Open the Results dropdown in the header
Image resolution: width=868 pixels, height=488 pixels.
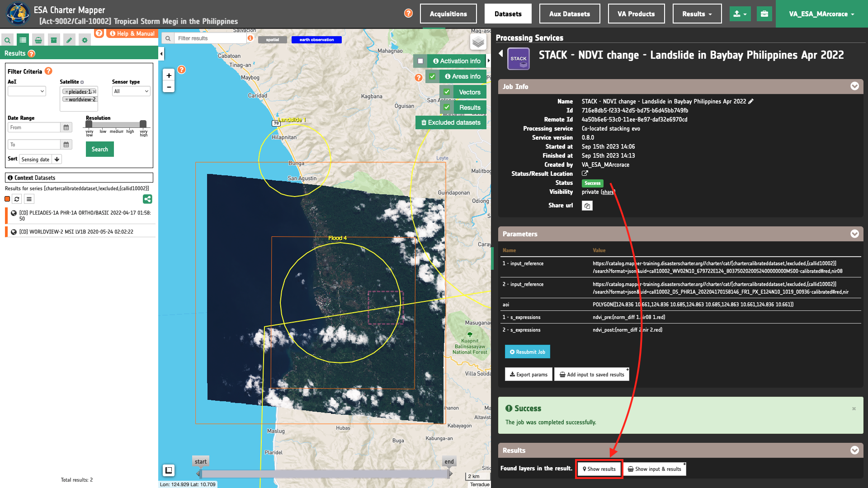click(x=697, y=14)
